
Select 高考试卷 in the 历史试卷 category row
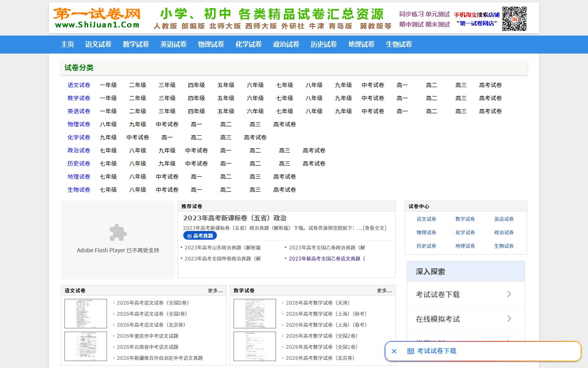click(314, 164)
